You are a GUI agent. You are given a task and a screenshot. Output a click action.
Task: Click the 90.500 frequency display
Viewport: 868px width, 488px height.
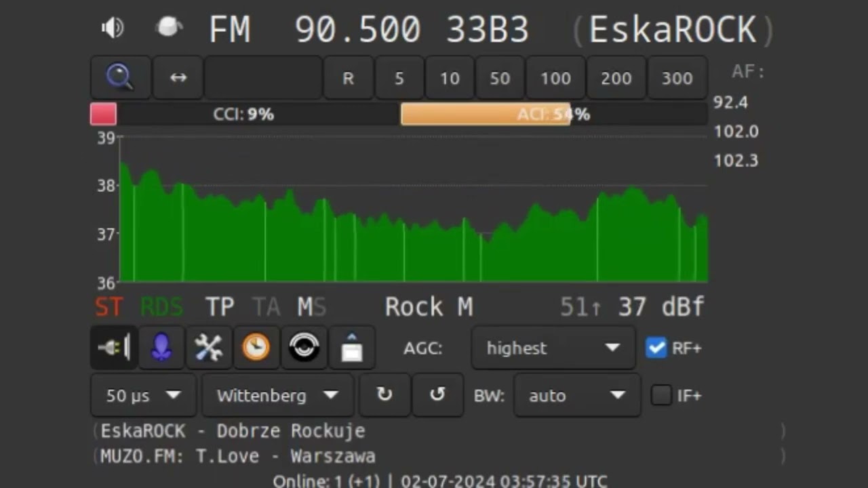tap(357, 30)
